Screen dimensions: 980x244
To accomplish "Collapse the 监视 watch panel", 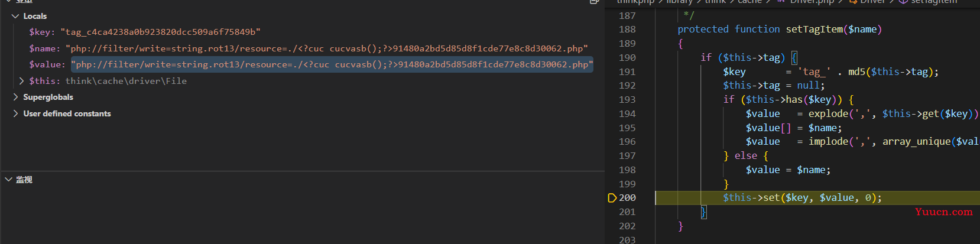I will point(8,180).
